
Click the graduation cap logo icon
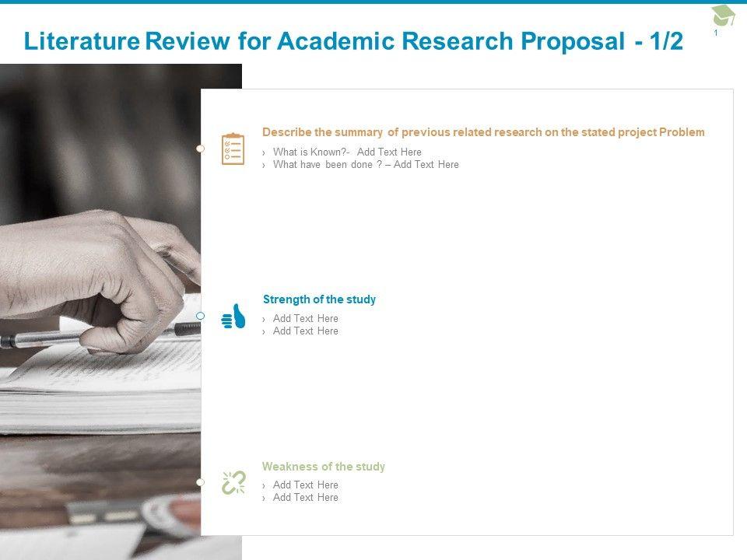pos(722,16)
